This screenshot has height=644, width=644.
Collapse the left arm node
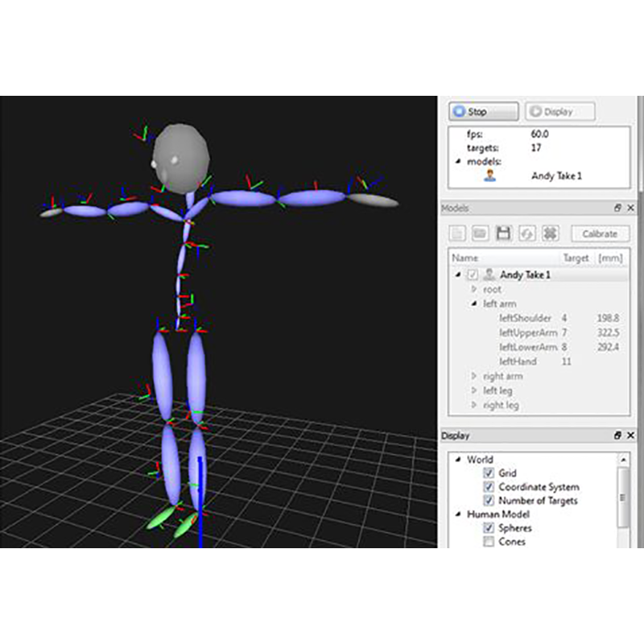(474, 303)
